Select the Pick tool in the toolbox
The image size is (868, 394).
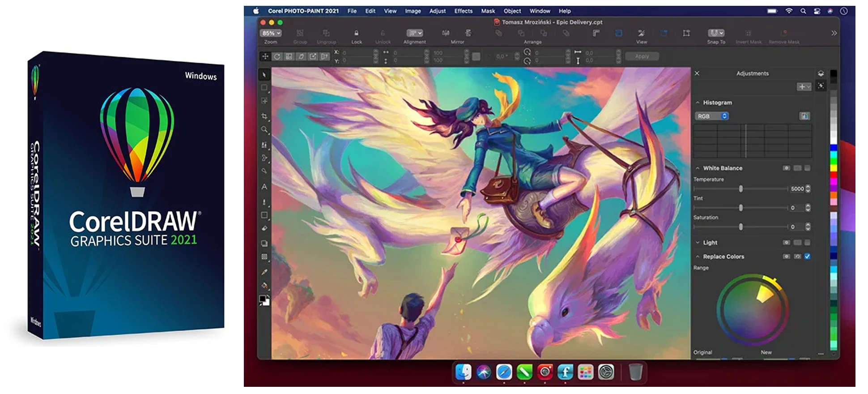click(264, 74)
